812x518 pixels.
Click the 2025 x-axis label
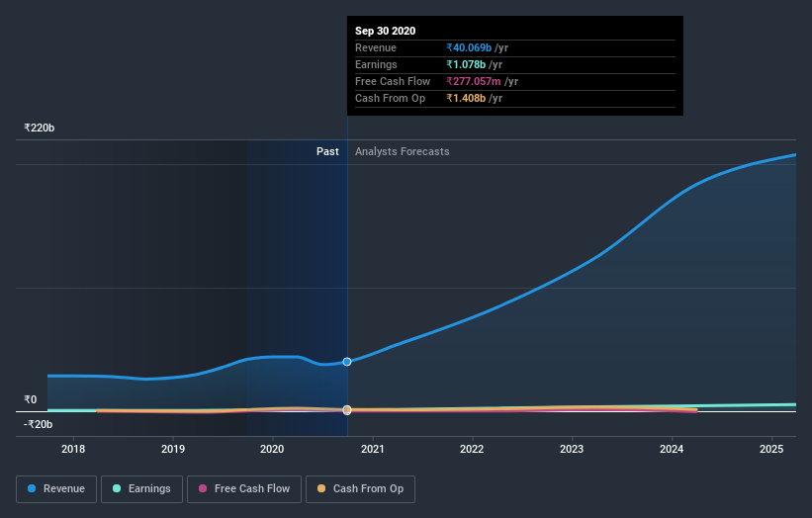click(771, 449)
